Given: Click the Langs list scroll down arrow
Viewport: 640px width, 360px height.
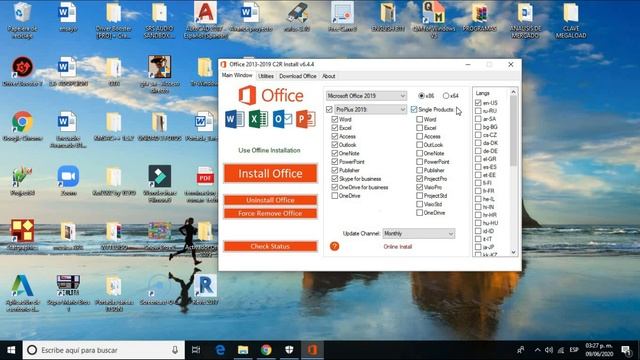Looking at the screenshot, I should [513, 253].
